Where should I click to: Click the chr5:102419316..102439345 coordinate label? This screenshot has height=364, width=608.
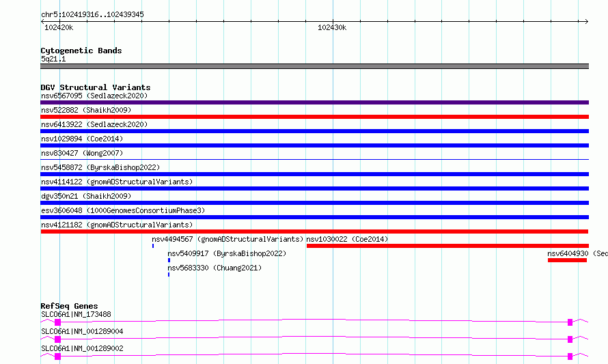point(92,14)
